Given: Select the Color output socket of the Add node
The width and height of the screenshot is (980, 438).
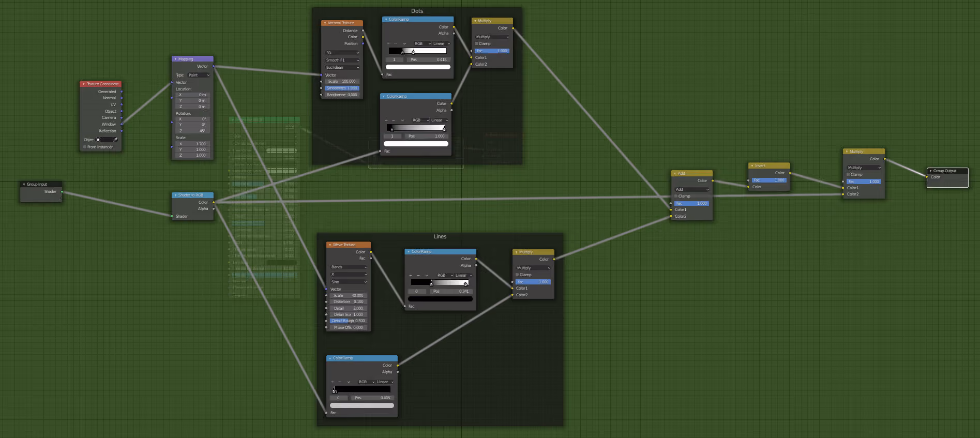Looking at the screenshot, I should [x=713, y=180].
